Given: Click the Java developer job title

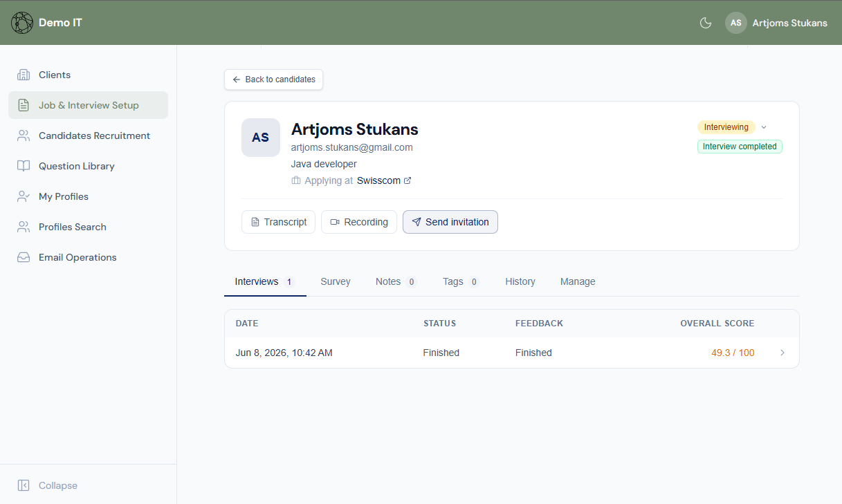Looking at the screenshot, I should coord(324,164).
